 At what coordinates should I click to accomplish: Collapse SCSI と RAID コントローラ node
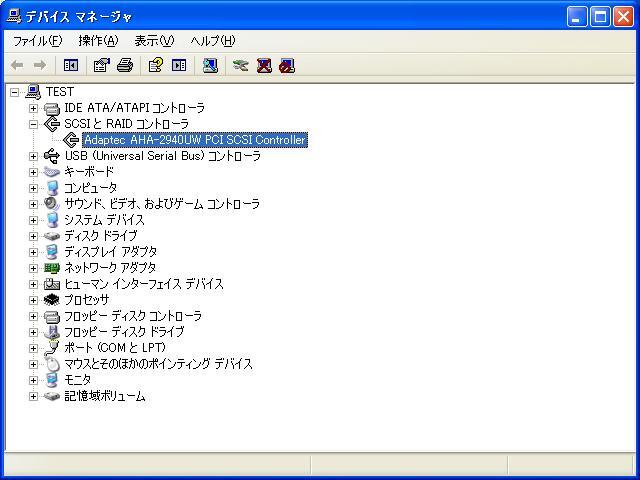(33, 124)
